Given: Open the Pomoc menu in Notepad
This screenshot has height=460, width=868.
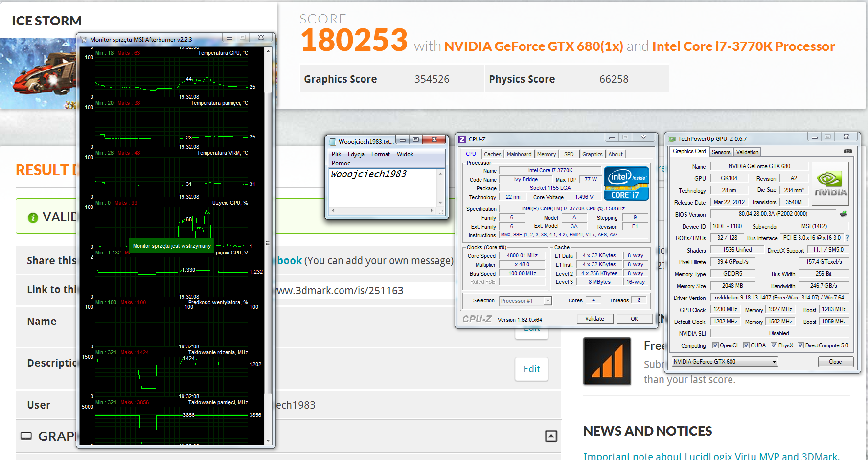Looking at the screenshot, I should pyautogui.click(x=341, y=163).
